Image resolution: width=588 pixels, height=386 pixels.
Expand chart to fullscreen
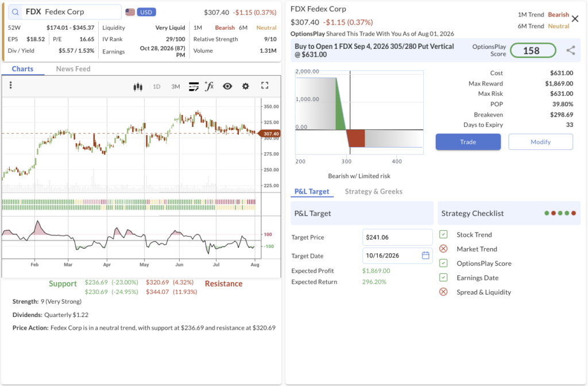click(265, 86)
